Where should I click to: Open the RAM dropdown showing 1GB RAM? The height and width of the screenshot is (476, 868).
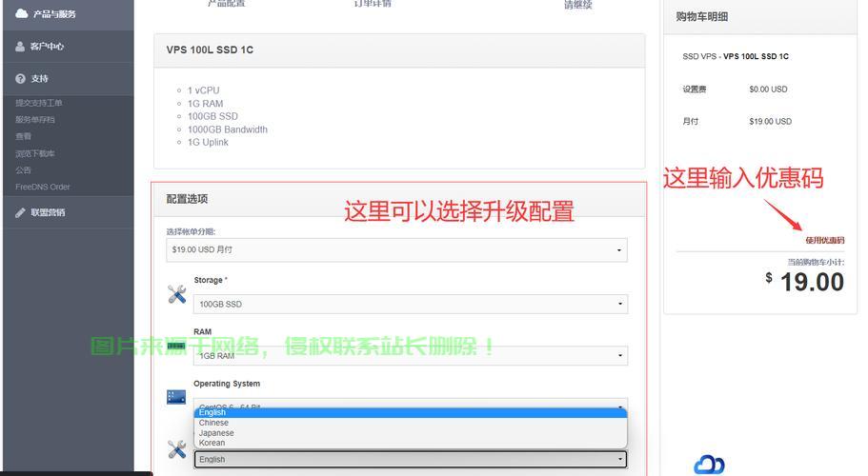tap(410, 356)
